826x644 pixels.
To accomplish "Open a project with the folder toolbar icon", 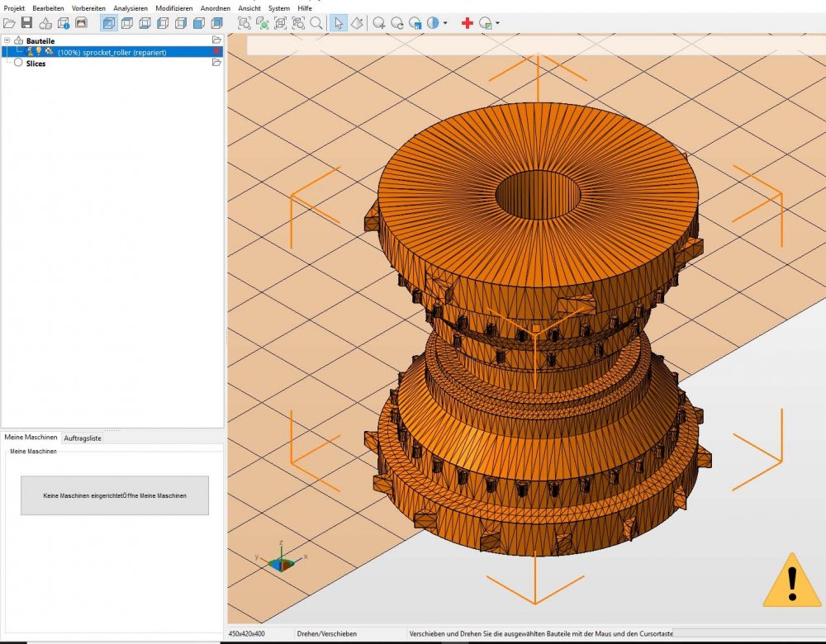I will (x=11, y=24).
